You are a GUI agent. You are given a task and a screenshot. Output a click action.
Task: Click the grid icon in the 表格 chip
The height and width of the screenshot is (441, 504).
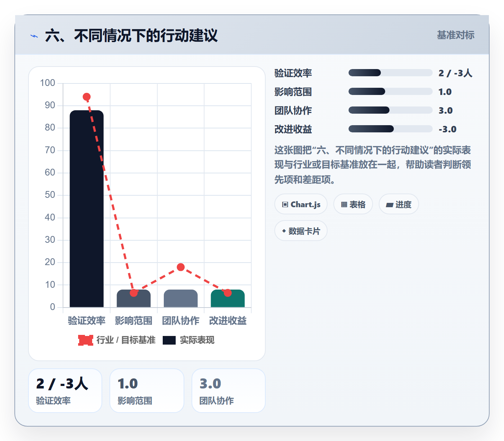click(x=344, y=204)
